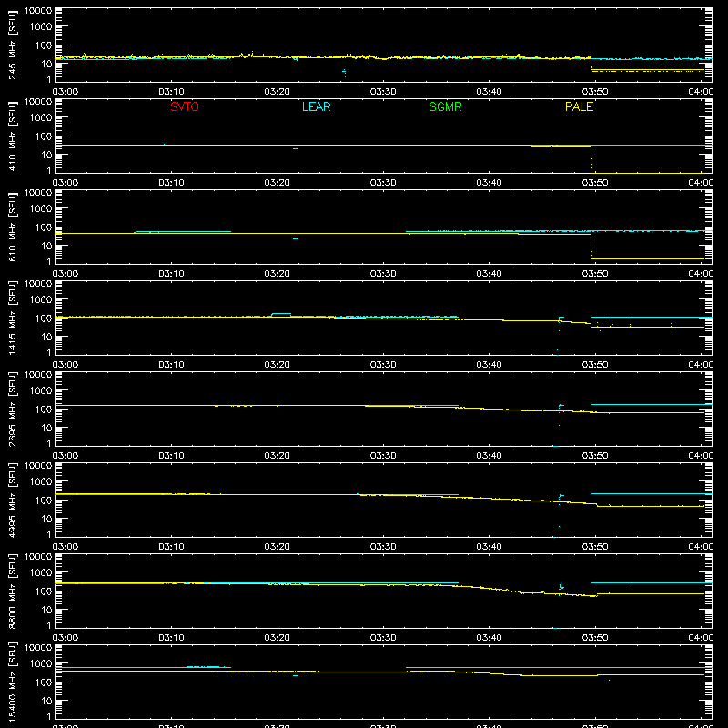Click 03:00 tick under the 245 MHz plot
Viewport: 728px width, 728px height.
click(66, 92)
